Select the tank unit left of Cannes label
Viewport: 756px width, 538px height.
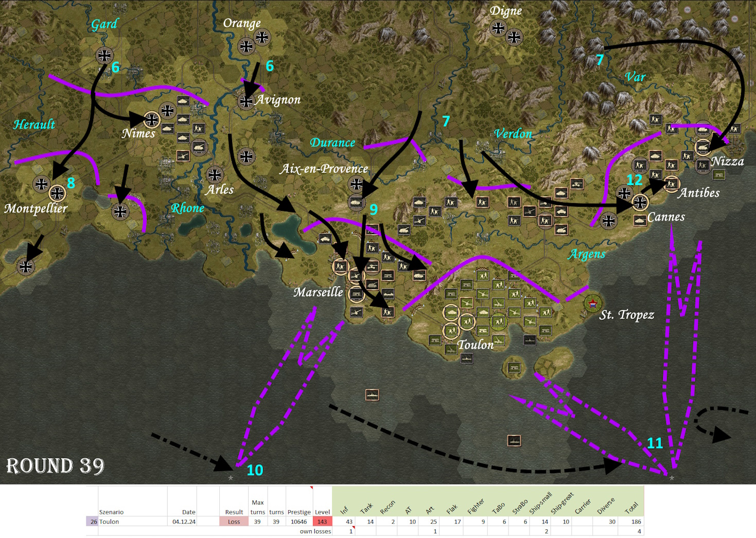click(x=639, y=220)
